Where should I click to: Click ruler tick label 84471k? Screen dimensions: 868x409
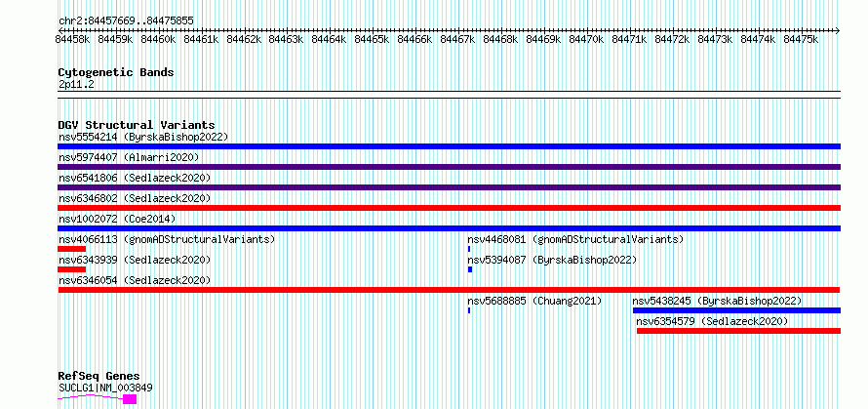(629, 39)
